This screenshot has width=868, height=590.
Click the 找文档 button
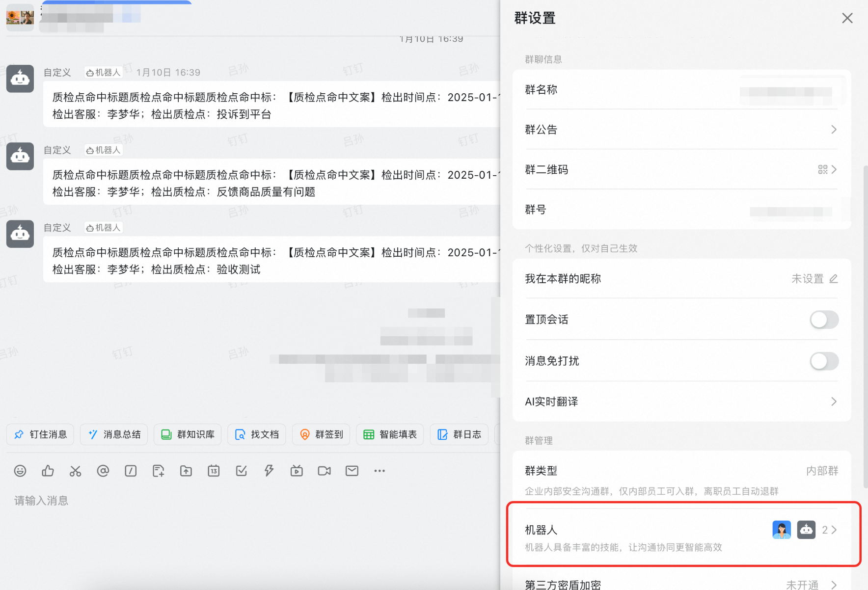257,434
